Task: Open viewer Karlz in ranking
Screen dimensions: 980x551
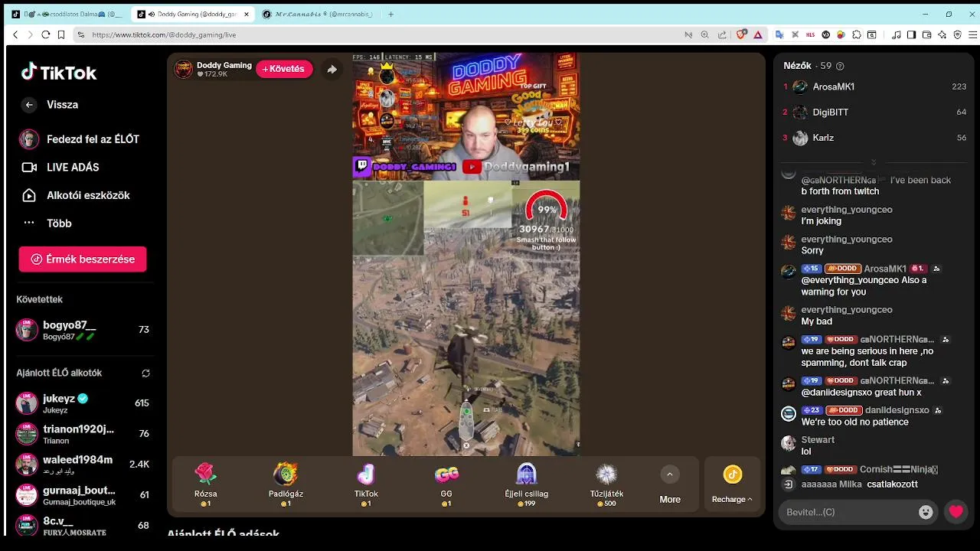Action: pyautogui.click(x=875, y=138)
